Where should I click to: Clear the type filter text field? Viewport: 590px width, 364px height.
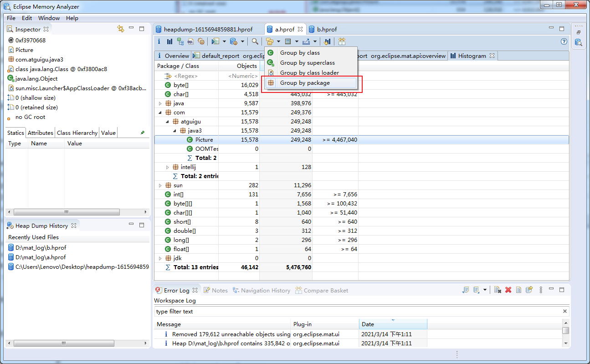pyautogui.click(x=565, y=311)
